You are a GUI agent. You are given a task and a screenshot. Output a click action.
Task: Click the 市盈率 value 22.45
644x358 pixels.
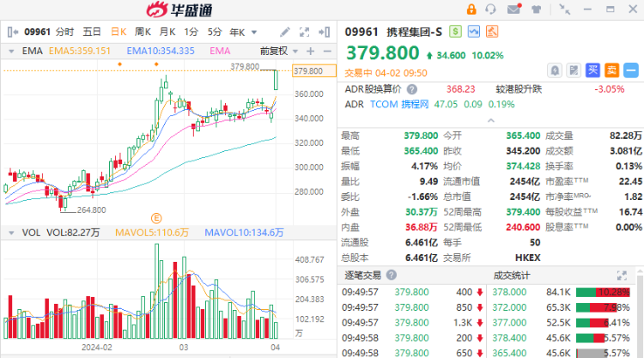click(630, 181)
